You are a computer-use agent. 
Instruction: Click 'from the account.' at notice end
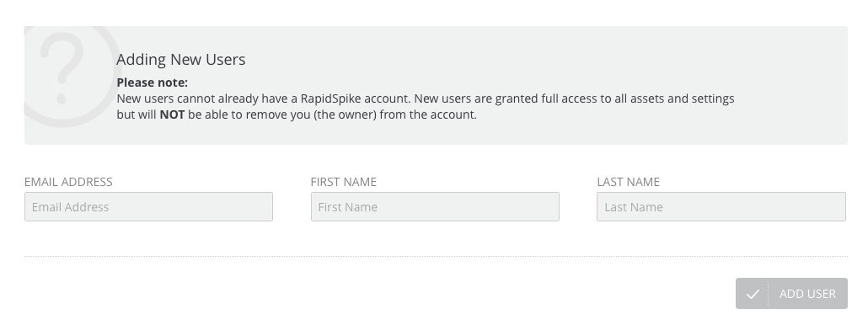[x=428, y=114]
